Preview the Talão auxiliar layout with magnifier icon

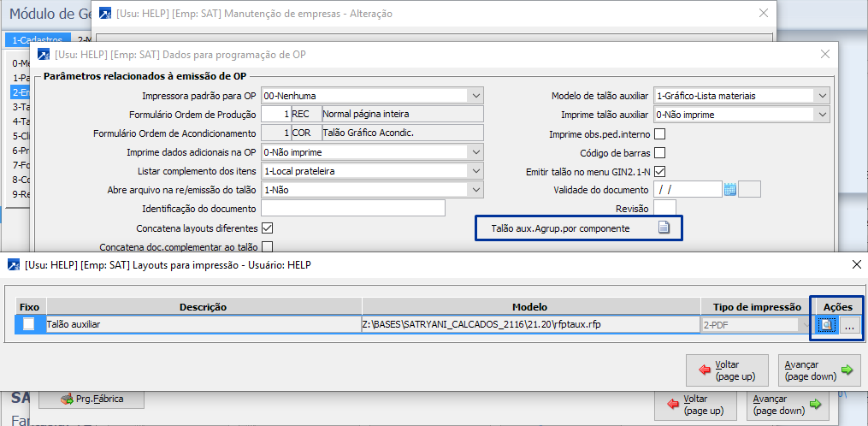[826, 325]
